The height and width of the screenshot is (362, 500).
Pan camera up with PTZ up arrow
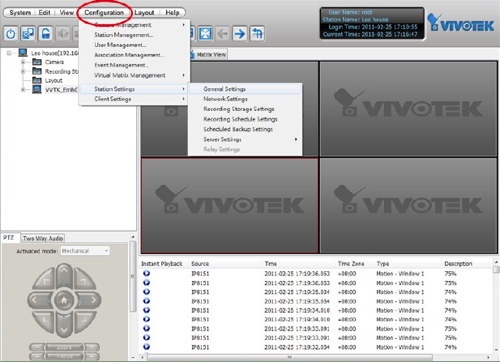point(64,273)
